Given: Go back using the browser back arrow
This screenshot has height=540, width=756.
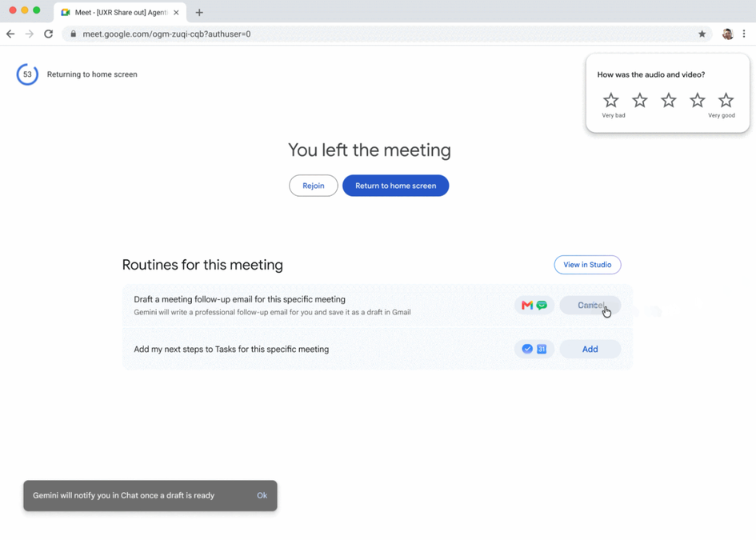Looking at the screenshot, I should (x=10, y=34).
